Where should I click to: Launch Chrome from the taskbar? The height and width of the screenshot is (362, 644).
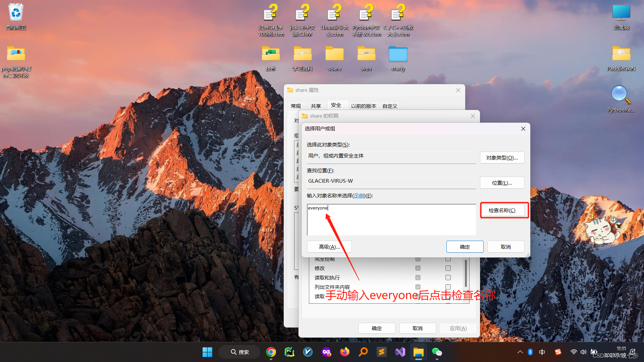[271, 352]
